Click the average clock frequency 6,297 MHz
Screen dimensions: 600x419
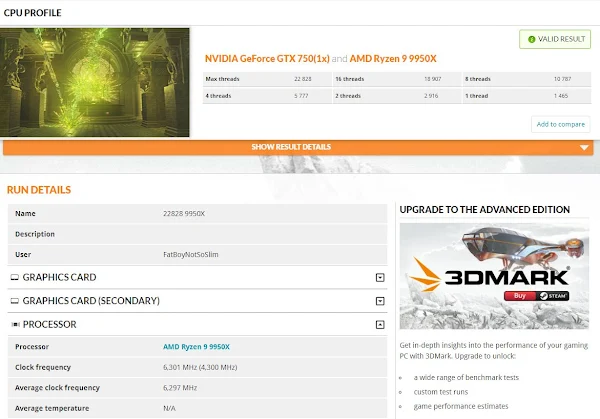(x=180, y=388)
